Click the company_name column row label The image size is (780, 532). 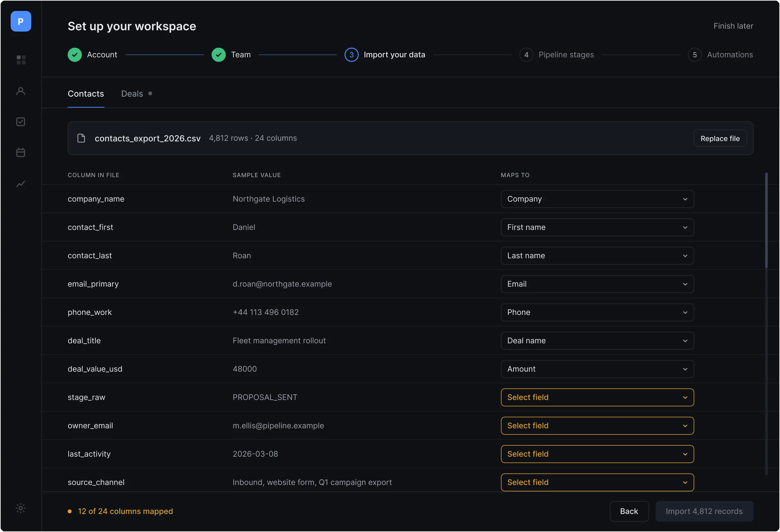(x=96, y=199)
